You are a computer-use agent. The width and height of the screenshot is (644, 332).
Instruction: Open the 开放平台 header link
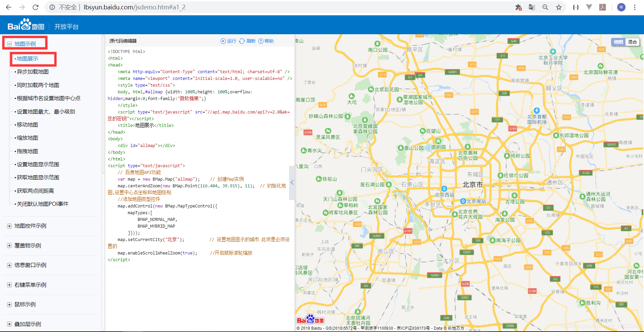click(66, 27)
